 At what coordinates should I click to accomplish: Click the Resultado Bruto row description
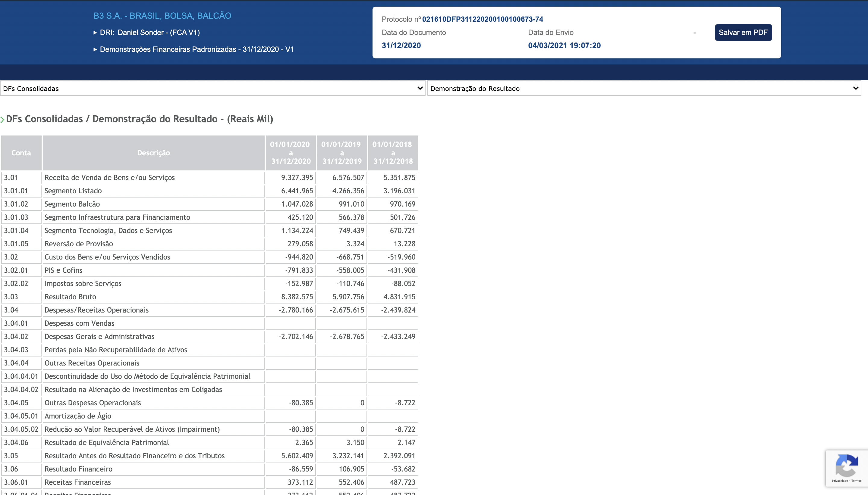point(71,297)
